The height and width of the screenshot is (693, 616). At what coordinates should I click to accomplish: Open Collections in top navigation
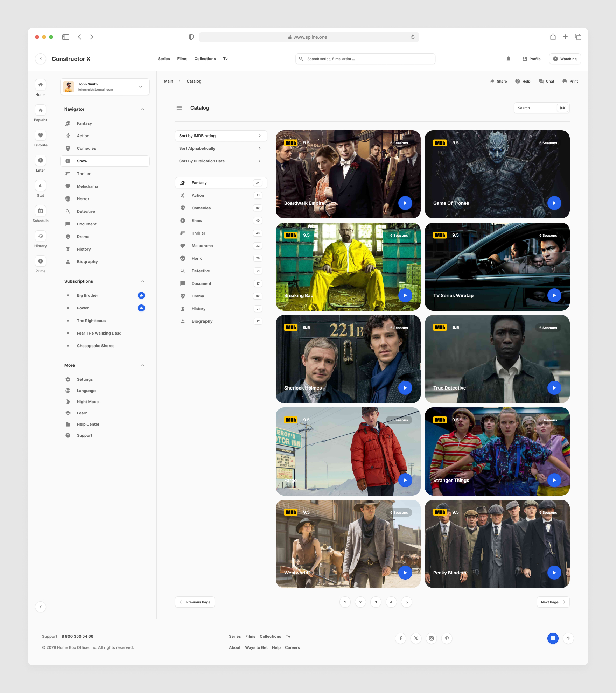(205, 59)
